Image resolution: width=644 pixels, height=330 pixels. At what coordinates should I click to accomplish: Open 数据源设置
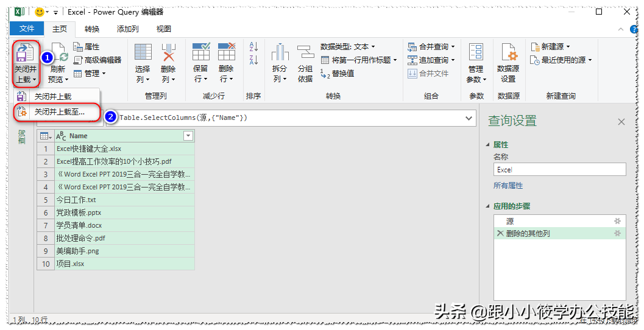pos(509,63)
